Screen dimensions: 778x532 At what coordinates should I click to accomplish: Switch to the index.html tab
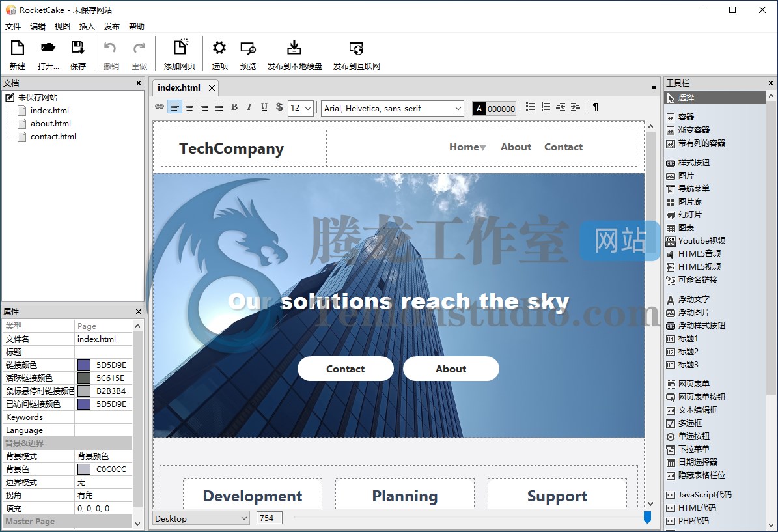pos(179,87)
